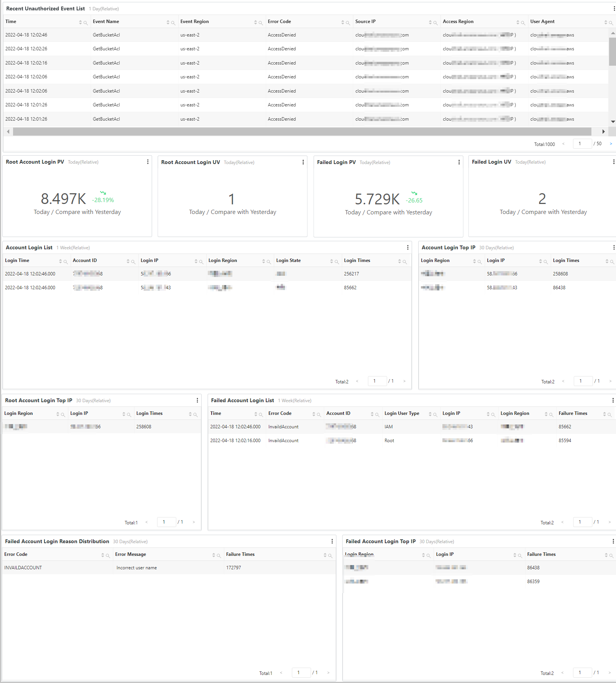This screenshot has width=616, height=683.
Task: Open the Failed Account Login Reason Distribution menu
Action: click(332, 541)
